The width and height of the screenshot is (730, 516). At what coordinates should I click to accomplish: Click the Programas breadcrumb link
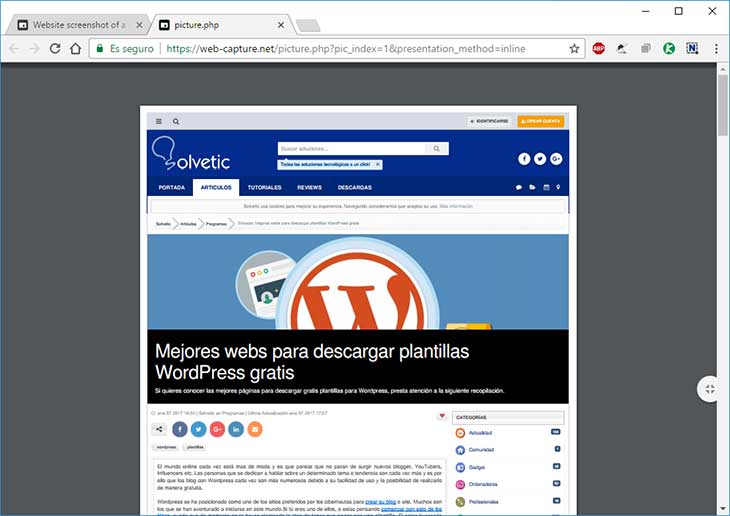216,224
